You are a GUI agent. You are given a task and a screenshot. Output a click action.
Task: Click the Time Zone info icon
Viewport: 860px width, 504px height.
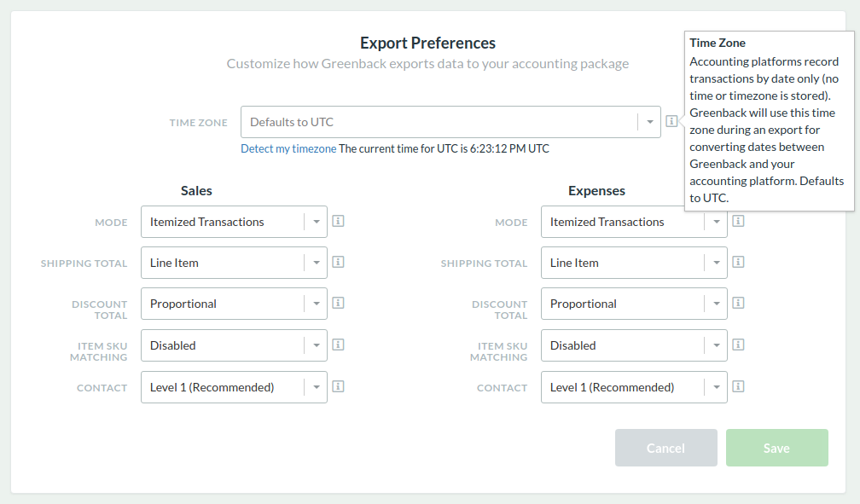tap(671, 121)
